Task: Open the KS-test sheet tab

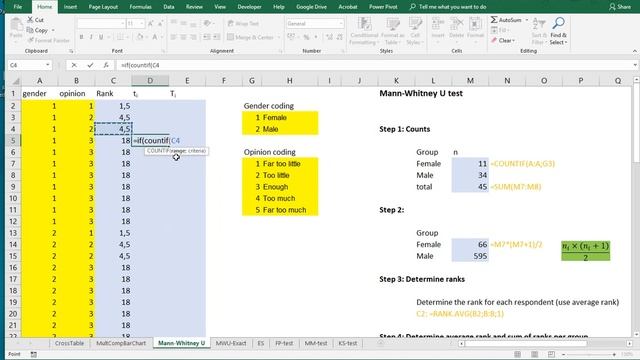Action: tap(348, 343)
